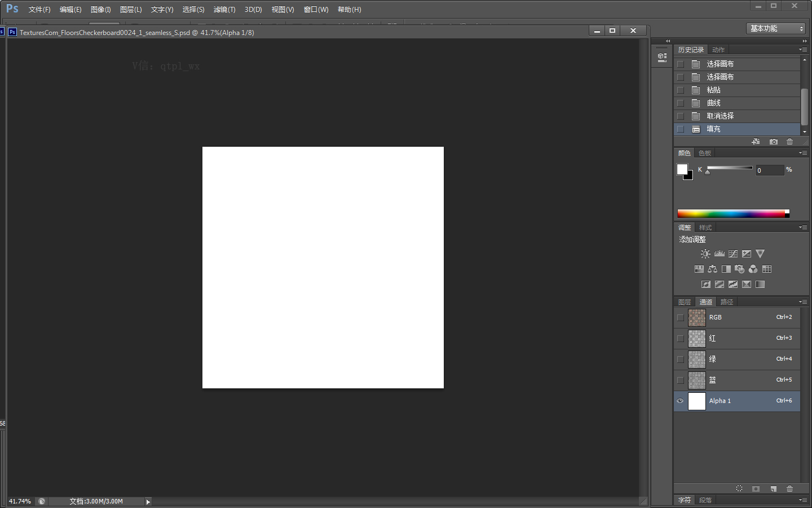
Task: Add a Color Balance adjustment
Action: point(713,269)
